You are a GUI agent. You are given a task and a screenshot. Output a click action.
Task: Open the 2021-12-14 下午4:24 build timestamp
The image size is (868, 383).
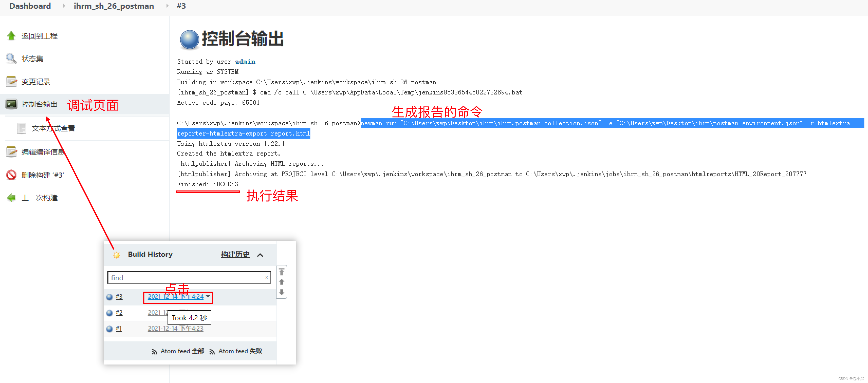(176, 296)
